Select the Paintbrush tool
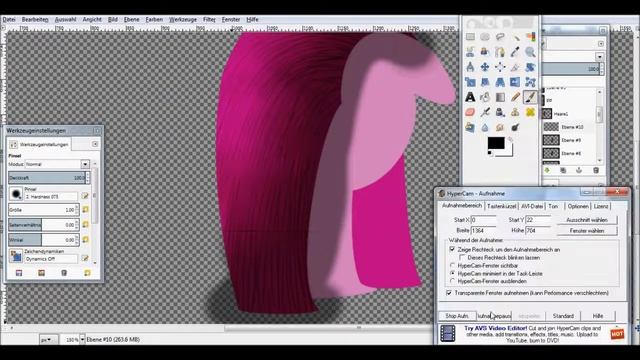The width and height of the screenshot is (640, 360). pos(530,97)
